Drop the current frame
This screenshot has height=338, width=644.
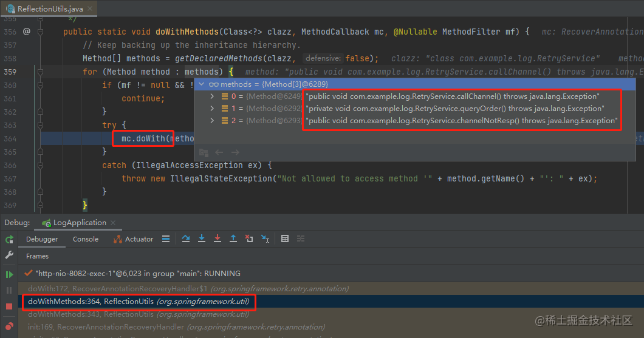pos(249,238)
